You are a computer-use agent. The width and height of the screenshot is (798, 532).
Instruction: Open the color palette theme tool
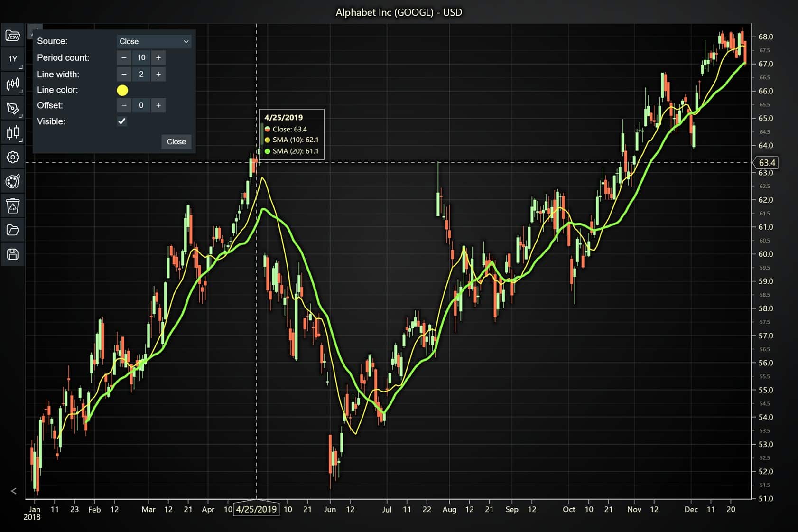13,181
